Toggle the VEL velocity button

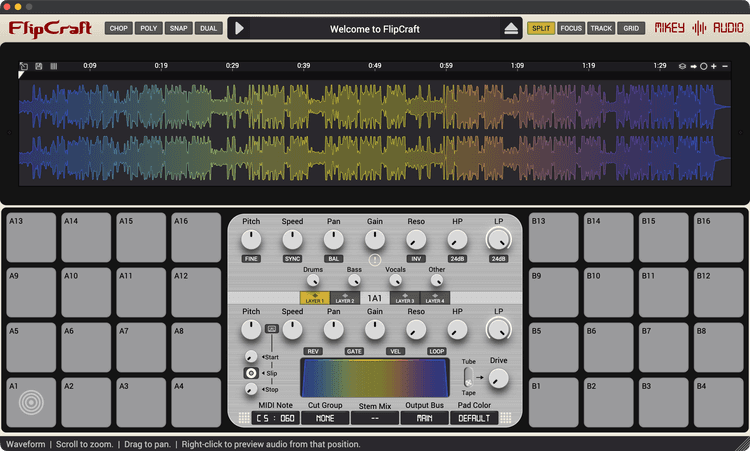pos(395,351)
